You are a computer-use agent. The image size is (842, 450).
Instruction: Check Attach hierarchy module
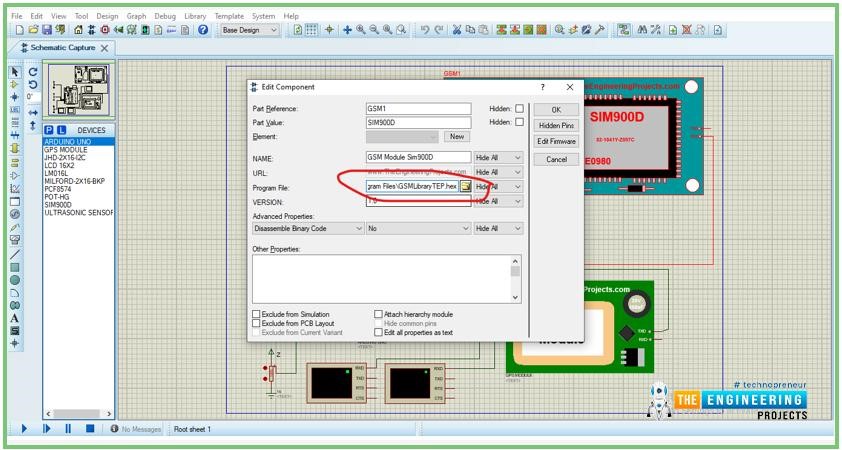379,314
